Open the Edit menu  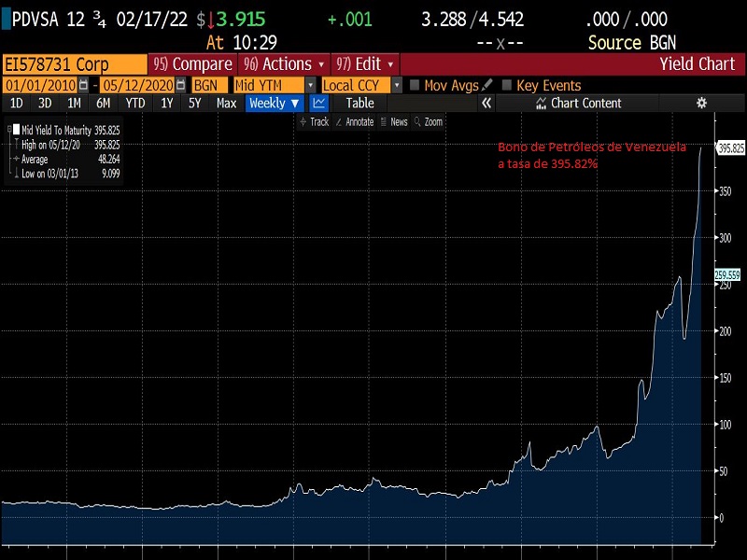pos(365,63)
